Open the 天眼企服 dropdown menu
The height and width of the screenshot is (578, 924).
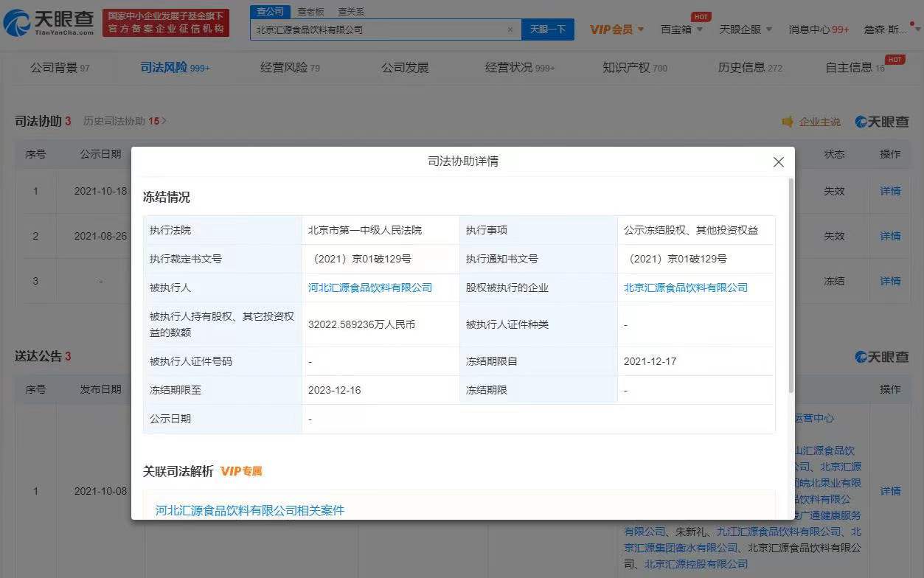(x=746, y=29)
